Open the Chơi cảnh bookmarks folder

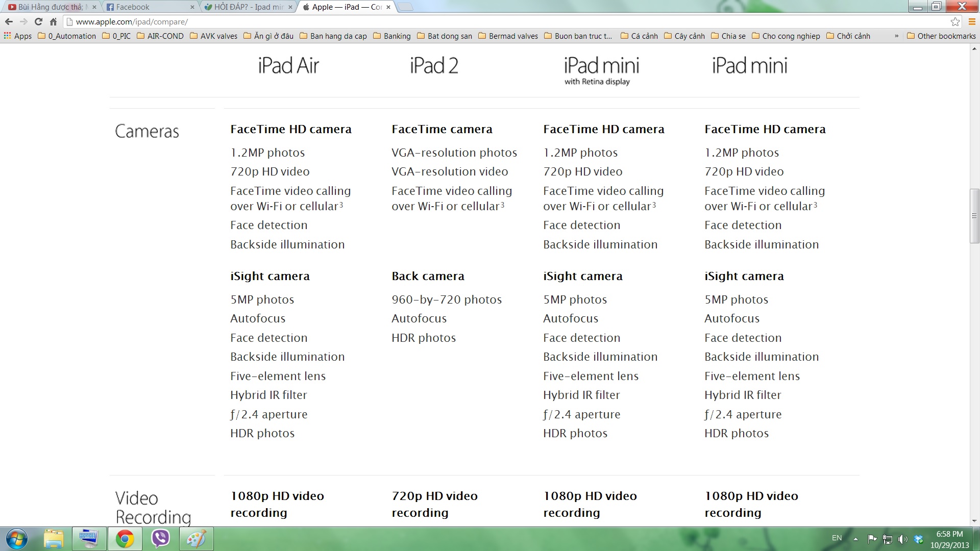pos(848,36)
